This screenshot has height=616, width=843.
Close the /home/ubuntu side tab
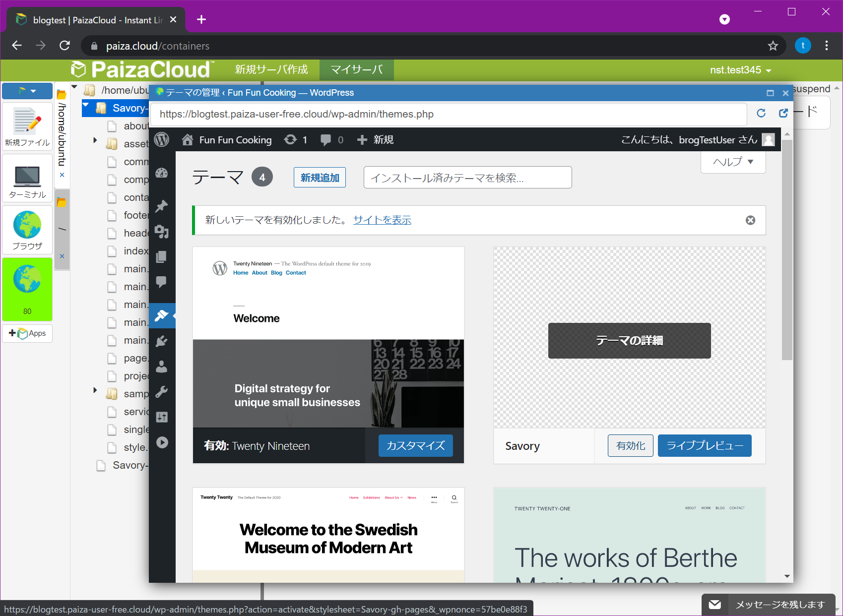62,175
